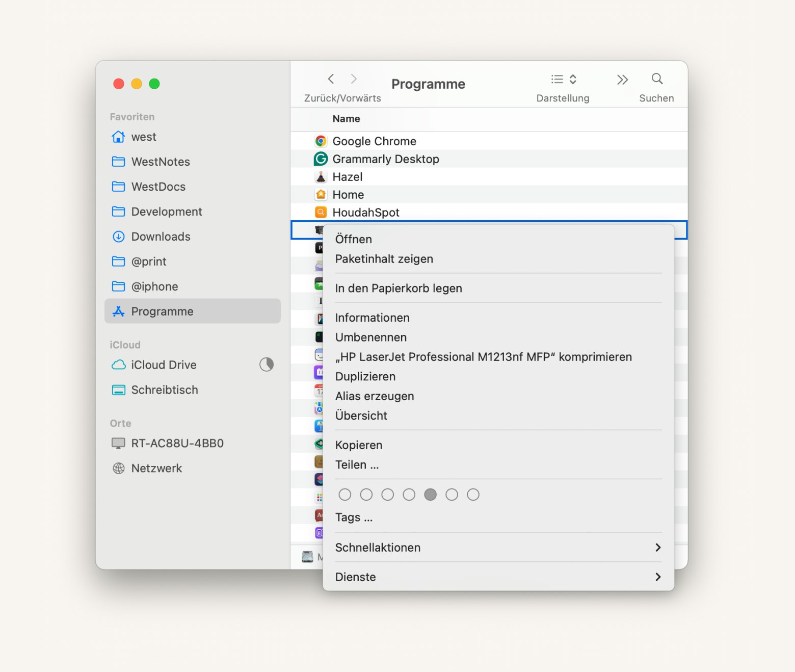This screenshot has width=795, height=672.
Task: Choose Übersicht in the context menu
Action: tap(498, 416)
